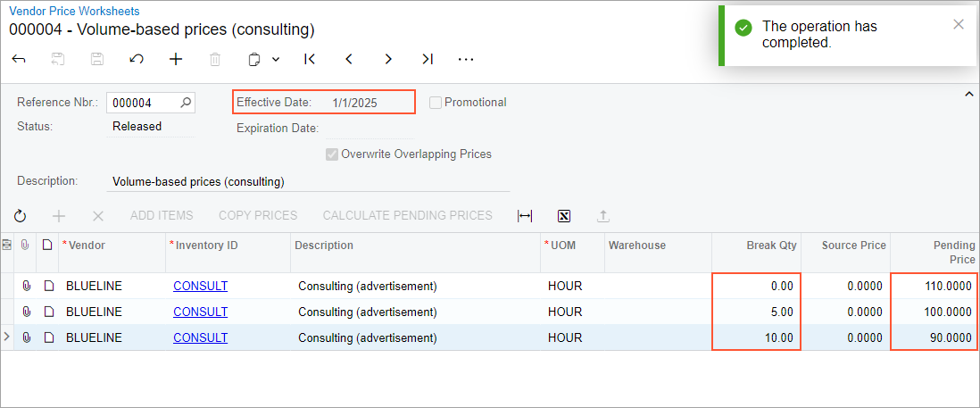Refresh the price grid
This screenshot has width=980, height=408.
[21, 216]
